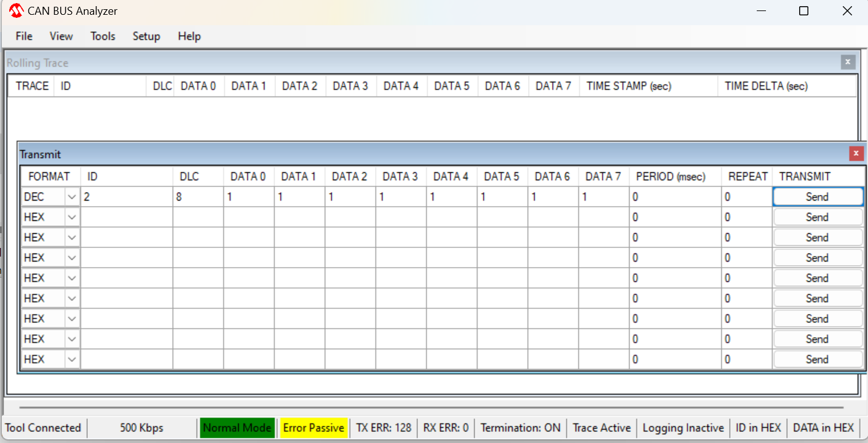Open the View menu

pyautogui.click(x=61, y=36)
